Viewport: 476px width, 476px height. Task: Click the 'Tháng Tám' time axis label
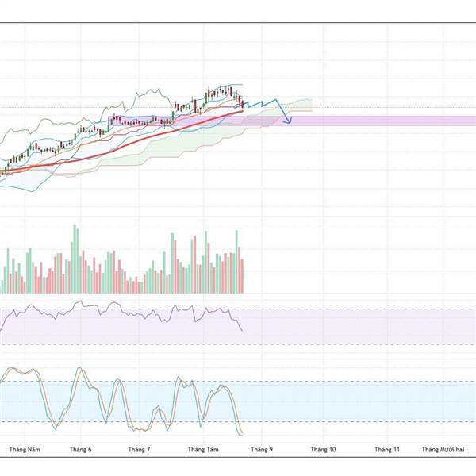tap(203, 449)
